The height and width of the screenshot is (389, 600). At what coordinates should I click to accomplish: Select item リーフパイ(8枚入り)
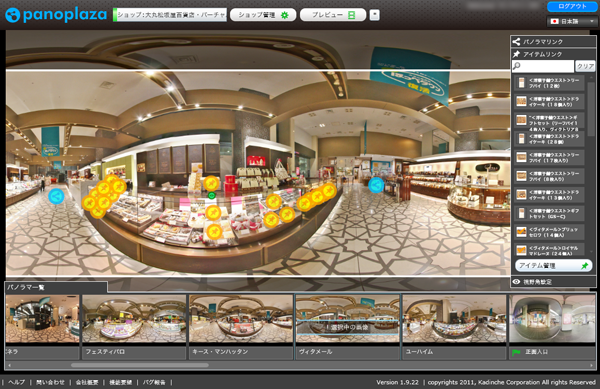pyautogui.click(x=549, y=176)
